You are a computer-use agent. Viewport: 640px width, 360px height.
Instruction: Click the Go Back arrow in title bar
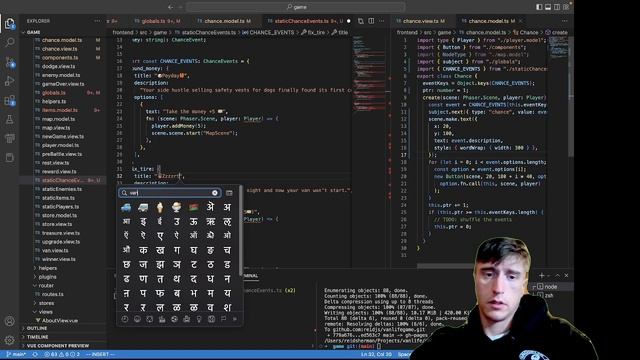click(171, 7)
